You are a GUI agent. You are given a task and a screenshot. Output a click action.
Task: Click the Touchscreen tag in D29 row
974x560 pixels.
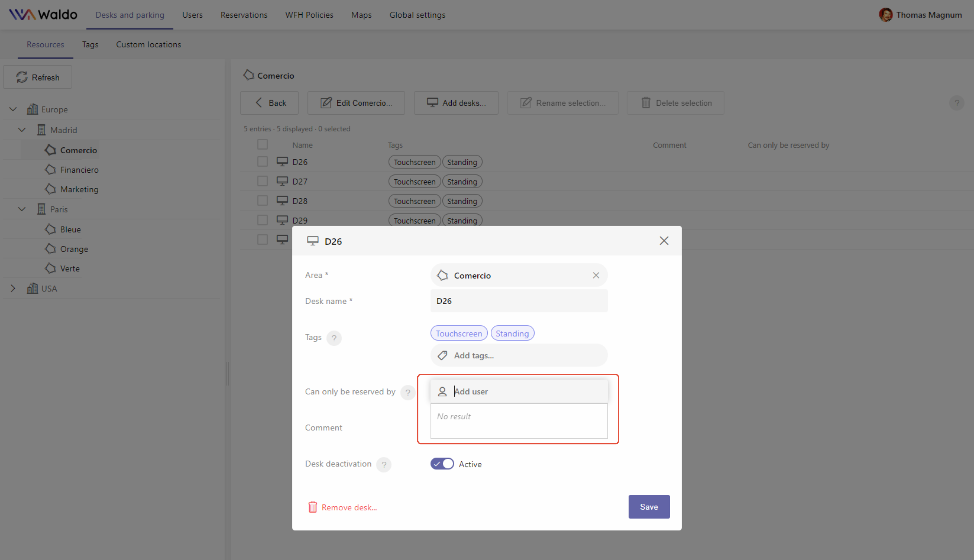pyautogui.click(x=414, y=221)
